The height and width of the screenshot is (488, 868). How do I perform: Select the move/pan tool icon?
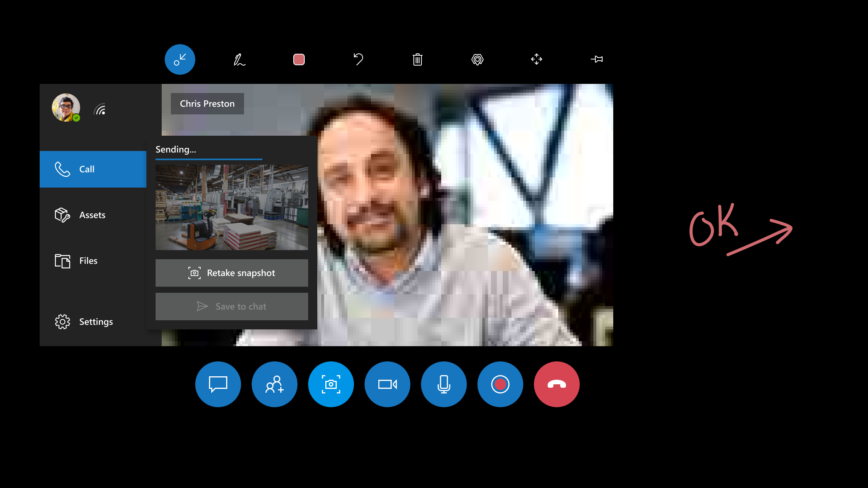click(x=537, y=59)
